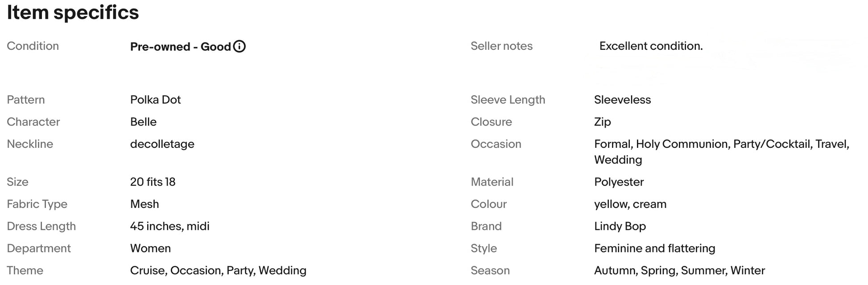Click the Sleeveless sleeve length value

click(x=622, y=100)
